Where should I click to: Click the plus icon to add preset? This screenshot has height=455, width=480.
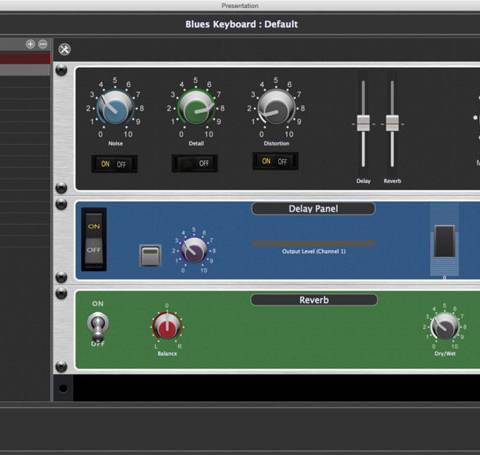click(30, 44)
